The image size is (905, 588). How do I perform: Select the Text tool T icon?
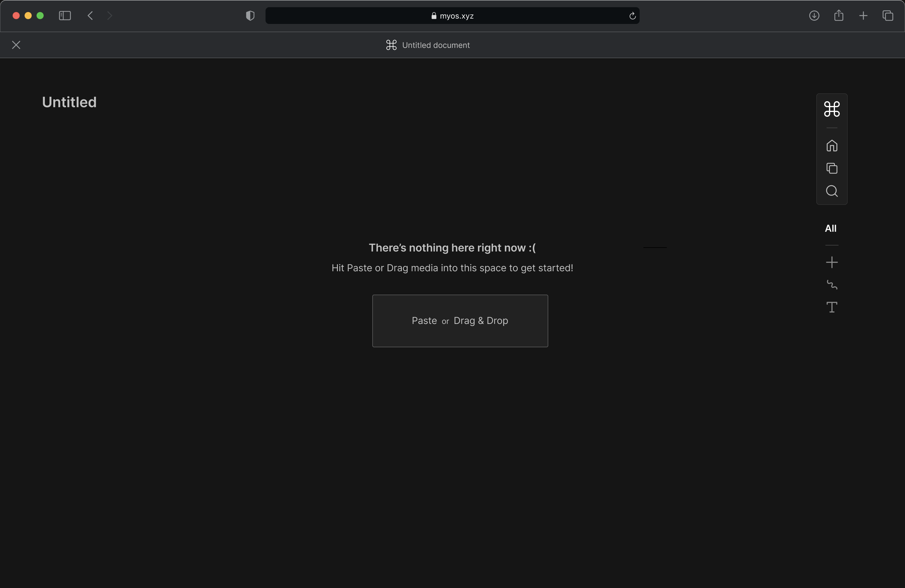pyautogui.click(x=832, y=307)
